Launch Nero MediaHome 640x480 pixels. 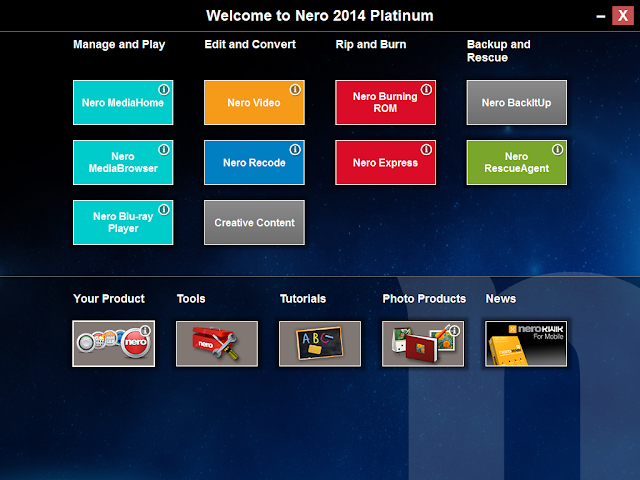point(123,102)
